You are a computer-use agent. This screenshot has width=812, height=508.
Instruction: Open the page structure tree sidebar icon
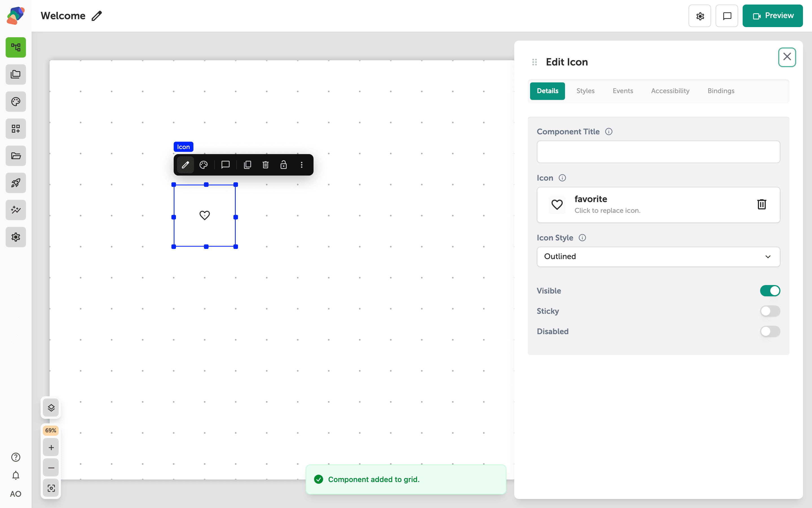(16, 47)
